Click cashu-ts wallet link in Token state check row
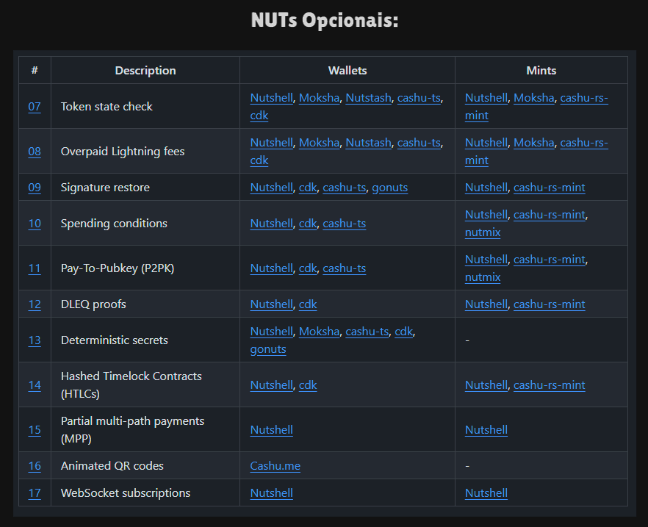This screenshot has height=527, width=648. (419, 98)
